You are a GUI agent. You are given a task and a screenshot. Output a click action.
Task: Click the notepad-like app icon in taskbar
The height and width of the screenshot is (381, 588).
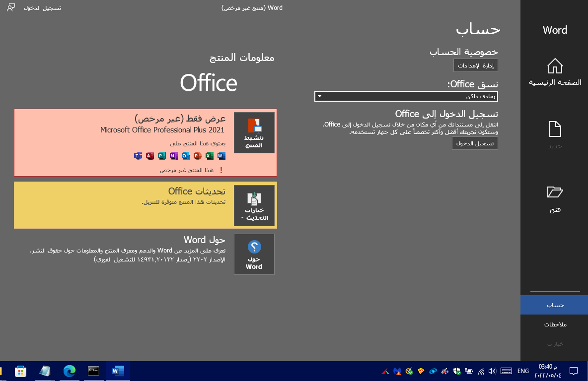click(x=45, y=371)
